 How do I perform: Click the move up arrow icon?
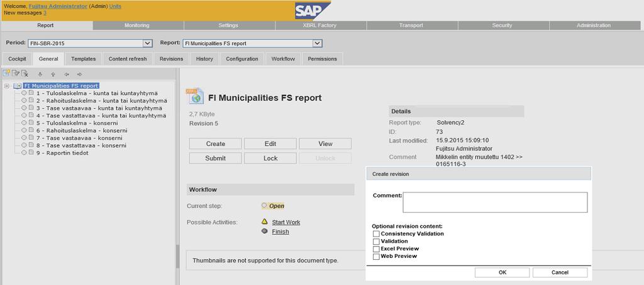coord(53,74)
